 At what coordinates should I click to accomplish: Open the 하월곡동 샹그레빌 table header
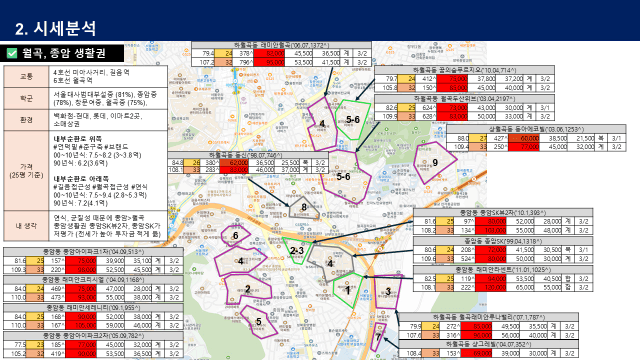pos(488,344)
